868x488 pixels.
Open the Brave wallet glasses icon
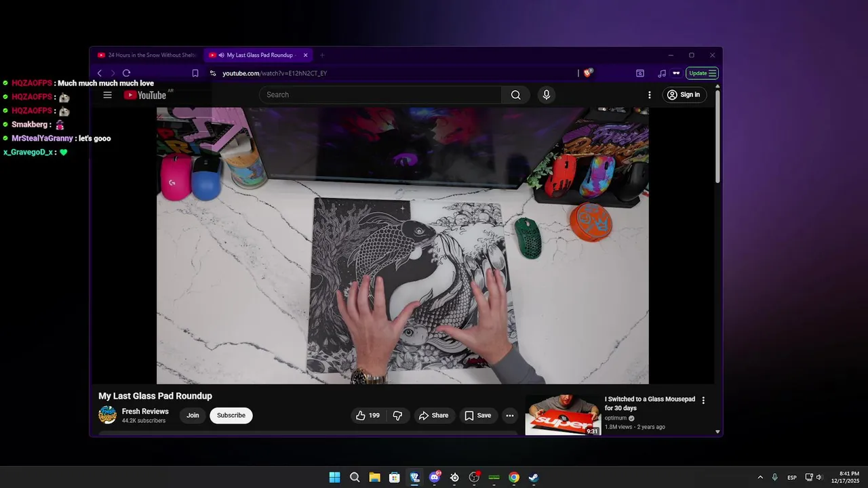676,73
